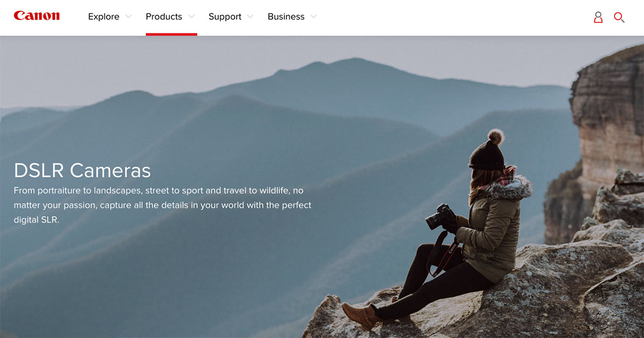Screen dimensions: 644x338
Task: Select the Products menu item
Action: (164, 17)
